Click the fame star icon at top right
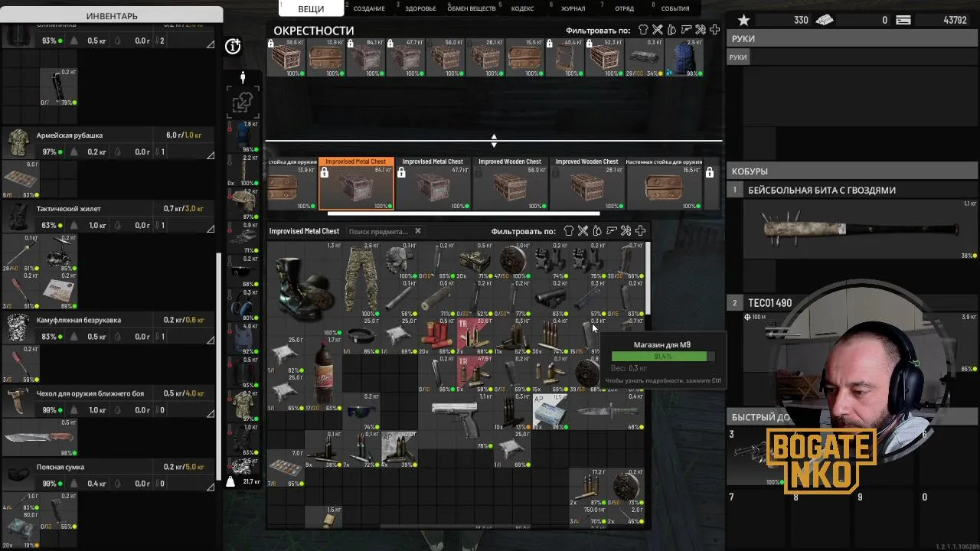980x551 pixels. tap(743, 20)
